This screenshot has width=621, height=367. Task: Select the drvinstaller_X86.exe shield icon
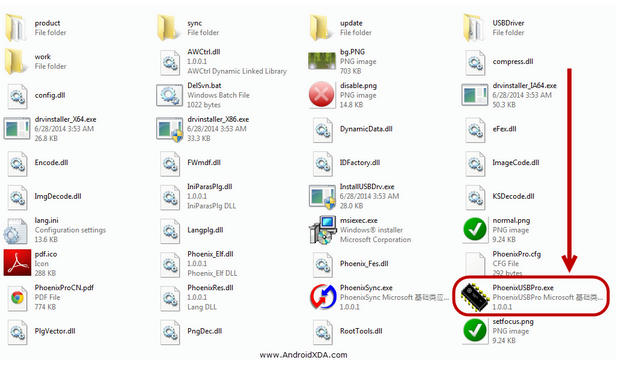[170, 130]
